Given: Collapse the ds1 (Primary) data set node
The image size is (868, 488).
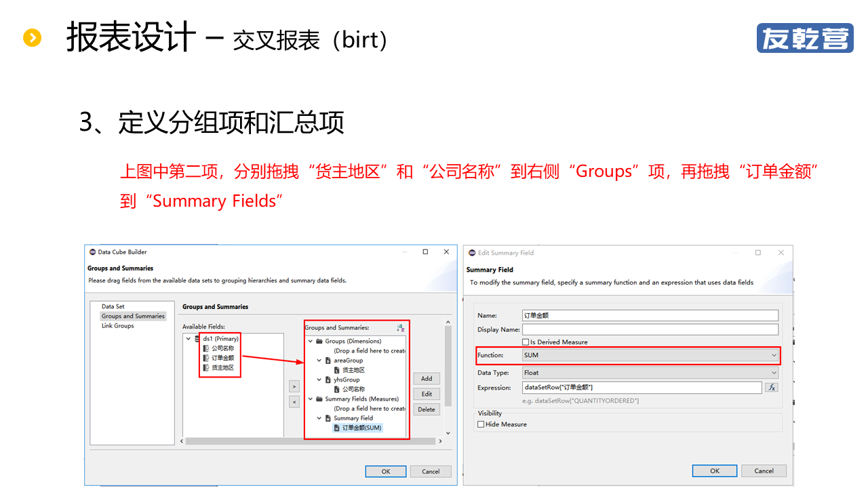Looking at the screenshot, I should (188, 339).
